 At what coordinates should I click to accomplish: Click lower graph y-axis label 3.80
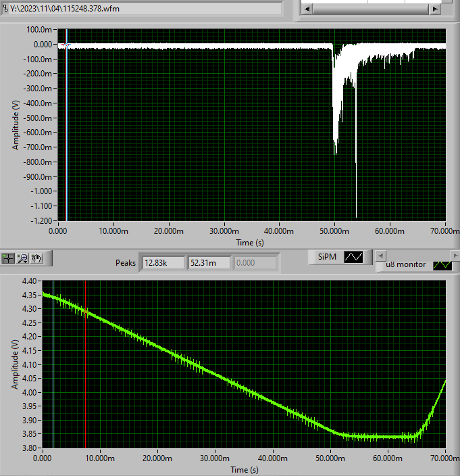click(29, 448)
